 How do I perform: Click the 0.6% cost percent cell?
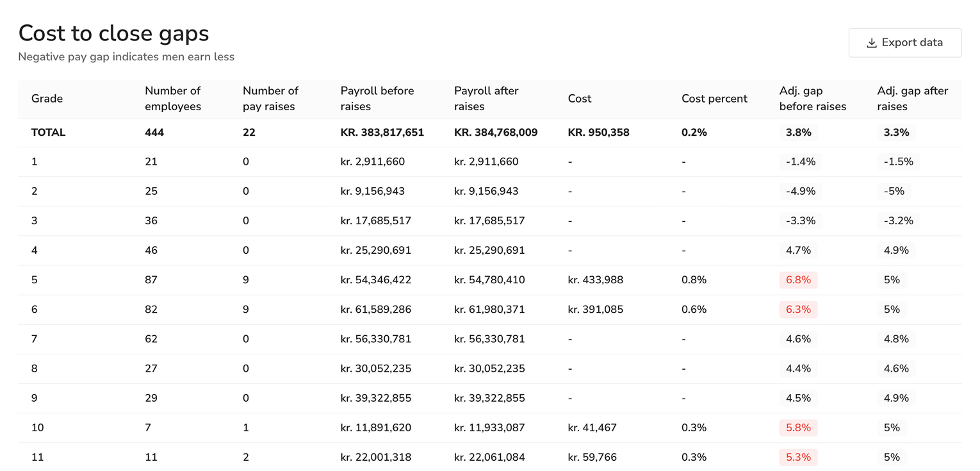[x=694, y=310]
